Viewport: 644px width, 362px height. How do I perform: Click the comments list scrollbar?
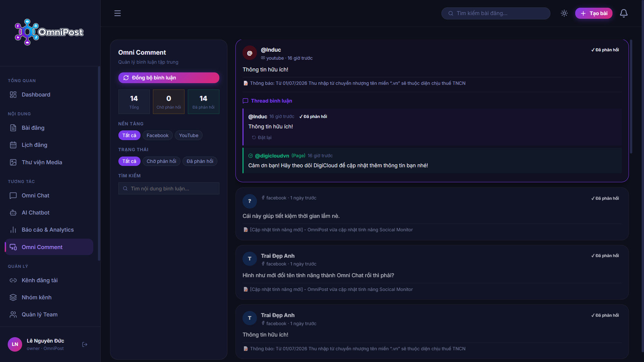[631, 97]
